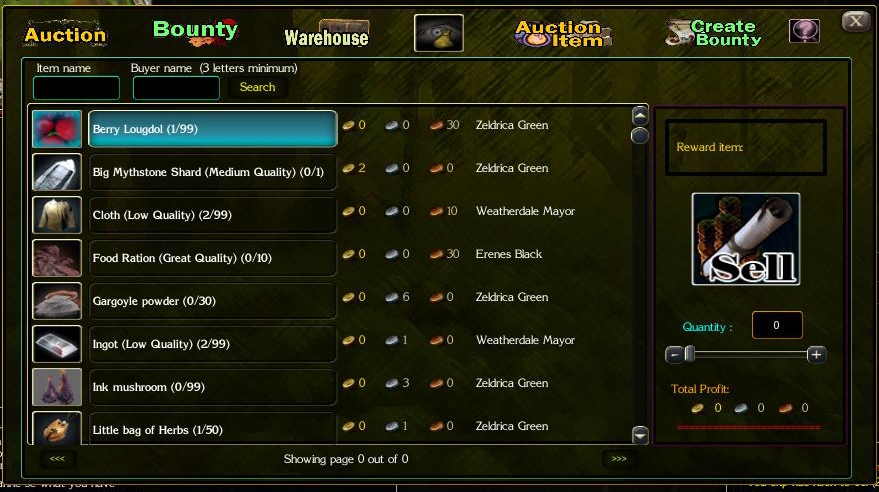Click the Gargoyle powder icon
This screenshot has width=879, height=492.
[x=57, y=301]
